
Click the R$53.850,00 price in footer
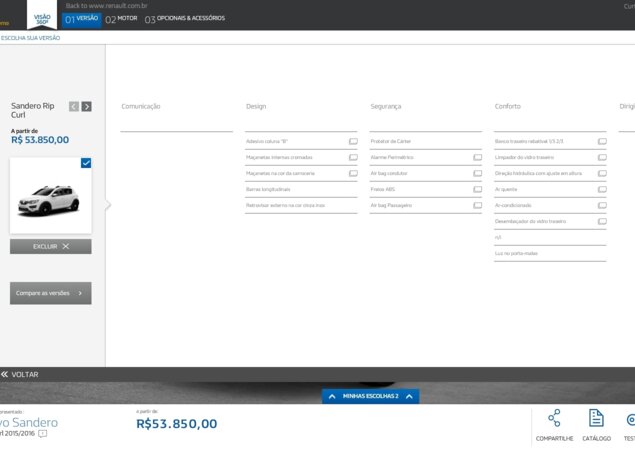tap(177, 424)
